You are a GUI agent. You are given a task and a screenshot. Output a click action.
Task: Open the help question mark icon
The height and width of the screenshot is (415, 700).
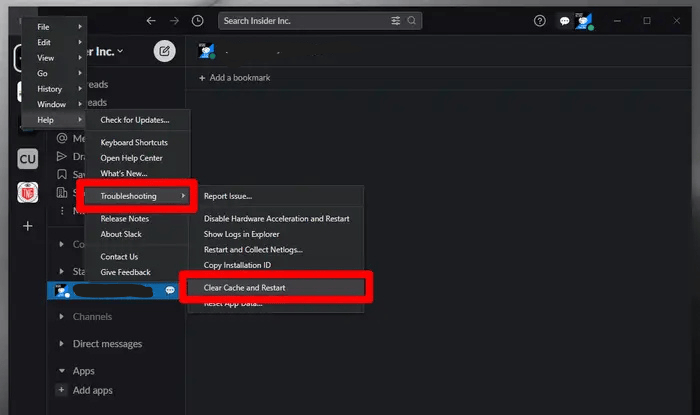[540, 21]
